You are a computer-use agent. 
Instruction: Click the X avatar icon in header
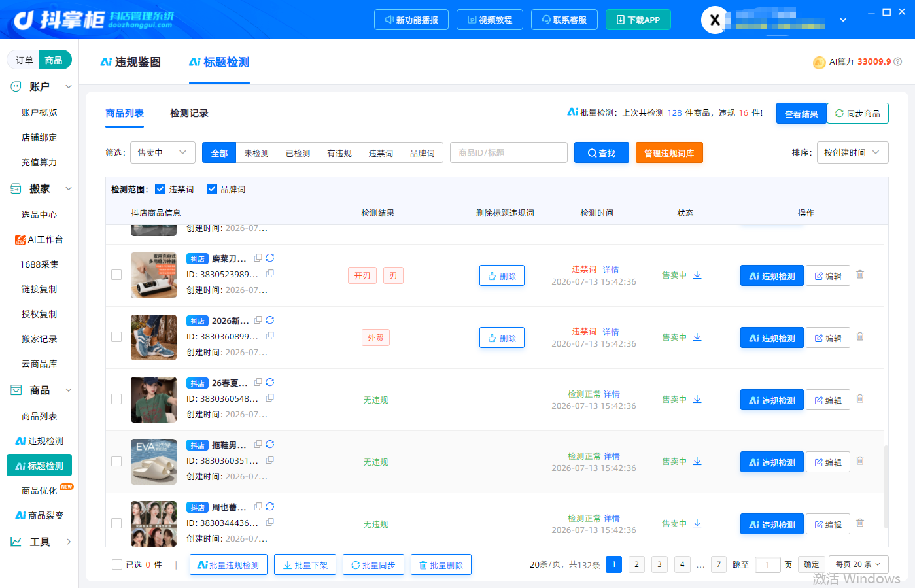tap(715, 20)
